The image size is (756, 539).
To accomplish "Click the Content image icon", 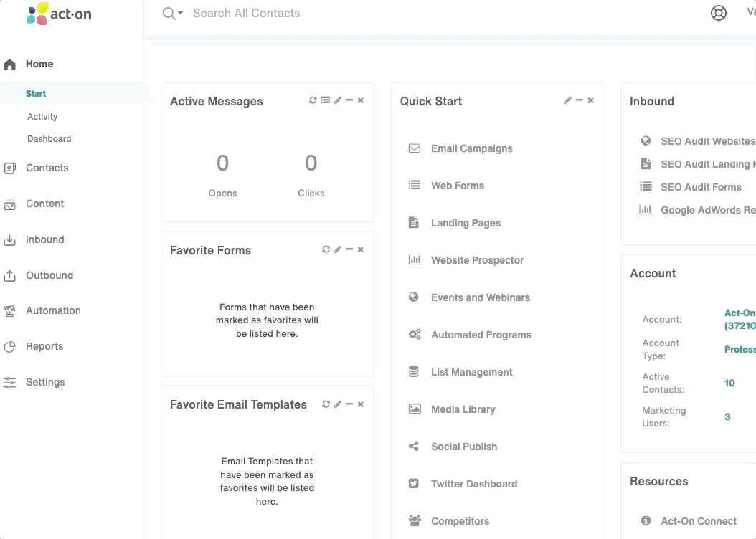I will 9,204.
